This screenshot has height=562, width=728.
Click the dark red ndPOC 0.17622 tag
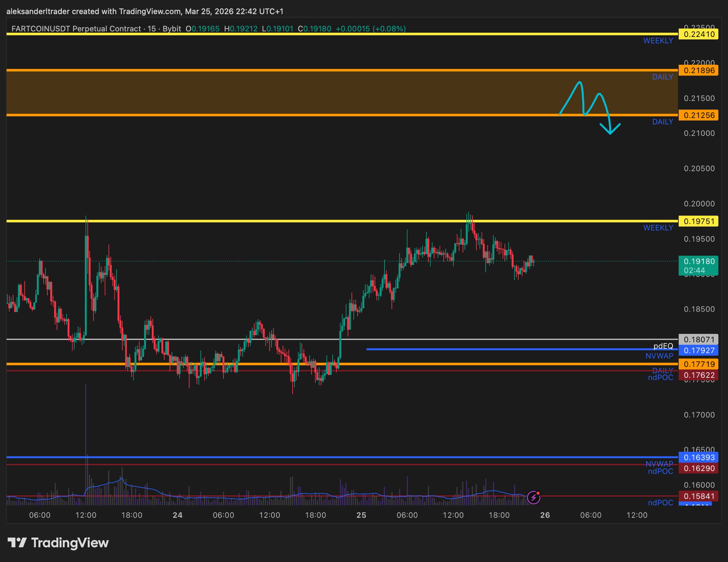point(698,375)
